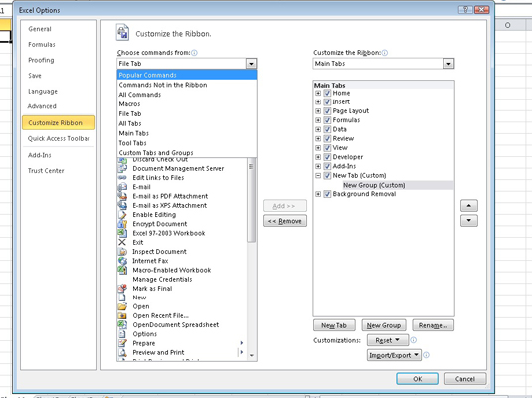Screen dimensions: 532x398
Task: Click the Internet Fax icon
Action: (122, 261)
